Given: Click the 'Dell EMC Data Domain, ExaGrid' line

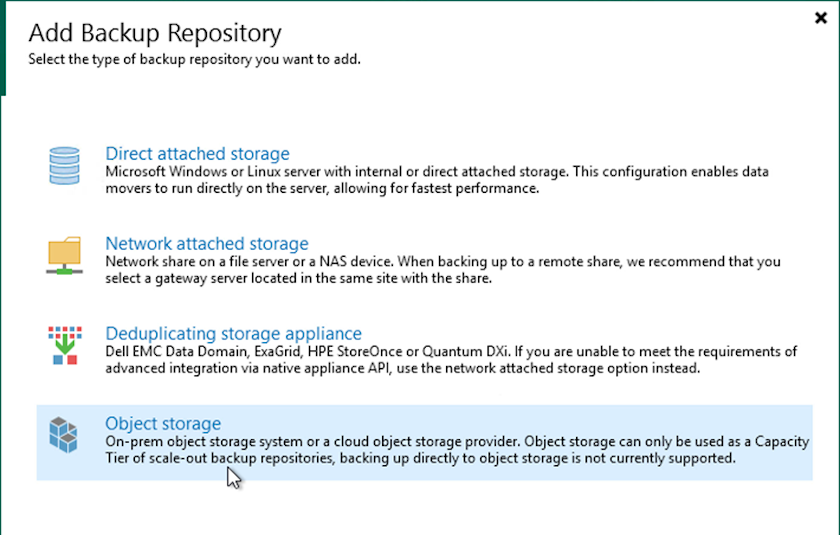Looking at the screenshot, I should 451,352.
